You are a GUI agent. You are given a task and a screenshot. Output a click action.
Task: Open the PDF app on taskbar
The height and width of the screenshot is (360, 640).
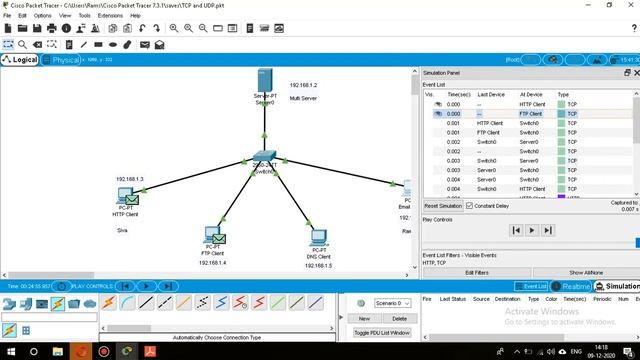coord(150,351)
